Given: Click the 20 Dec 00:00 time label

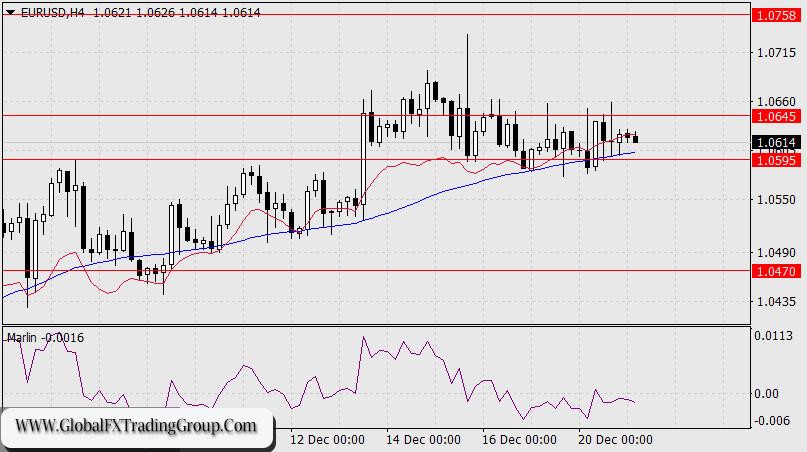Looking at the screenshot, I should [x=616, y=440].
